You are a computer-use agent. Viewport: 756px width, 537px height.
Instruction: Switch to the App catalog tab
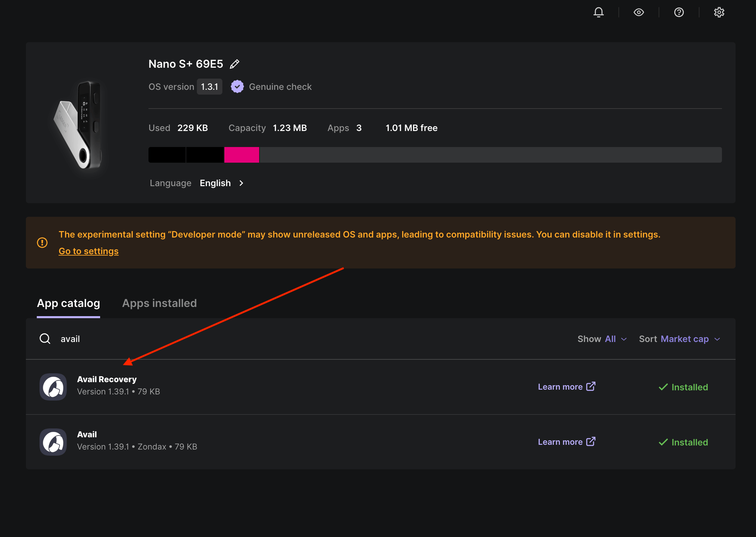[68, 303]
